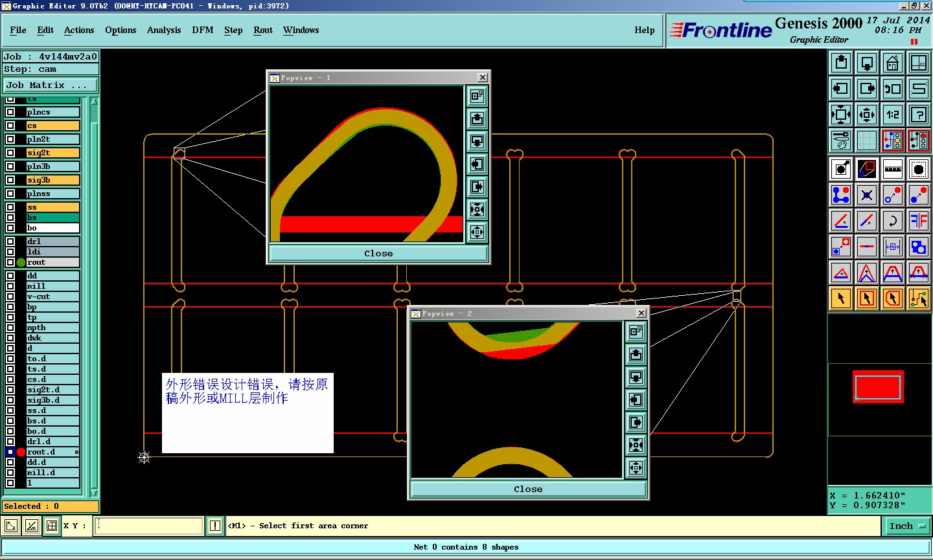This screenshot has height=560, width=933.
Task: Open the Inch units dropdown
Action: pos(907,526)
